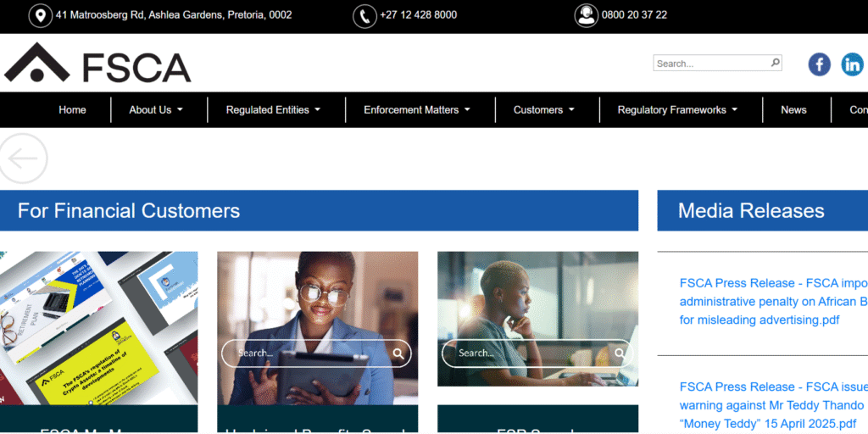Viewport: 868px width, 434px height.
Task: Click the back arrow circle icon
Action: point(23,159)
